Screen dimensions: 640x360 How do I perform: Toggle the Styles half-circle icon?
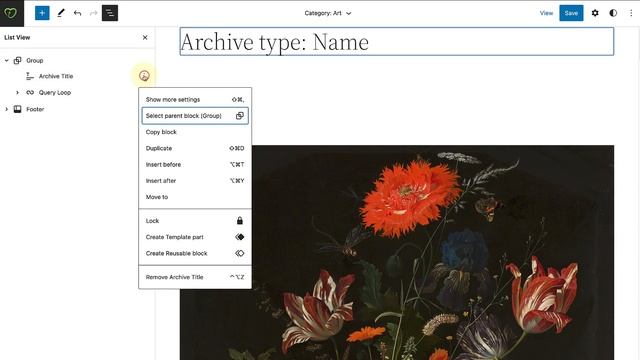point(613,13)
